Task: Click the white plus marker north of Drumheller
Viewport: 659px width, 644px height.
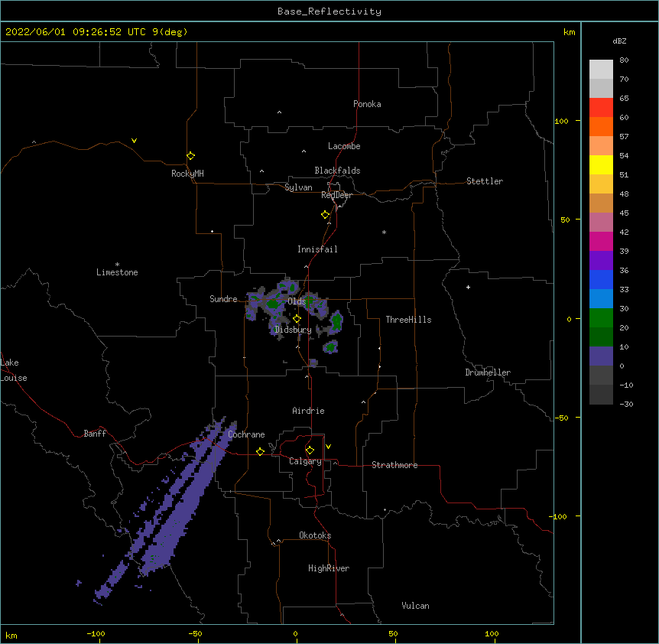Action: coord(468,287)
